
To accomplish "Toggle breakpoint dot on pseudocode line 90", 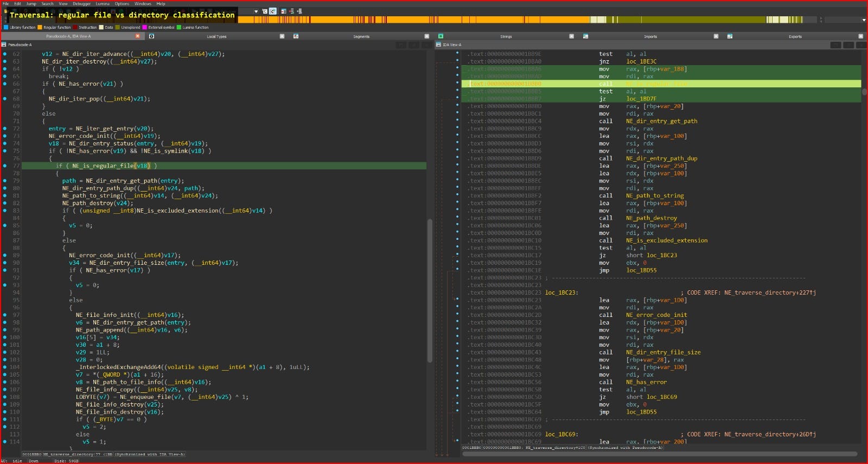I will click(5, 263).
